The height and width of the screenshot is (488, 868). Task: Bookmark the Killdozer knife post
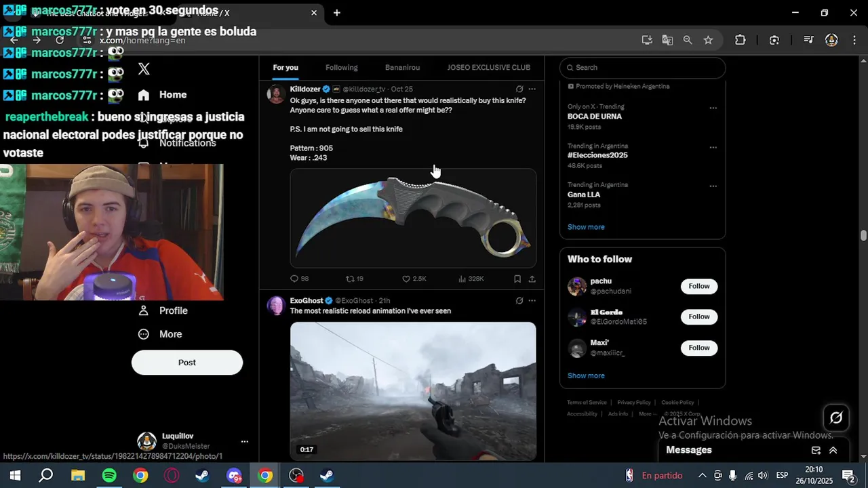click(517, 279)
